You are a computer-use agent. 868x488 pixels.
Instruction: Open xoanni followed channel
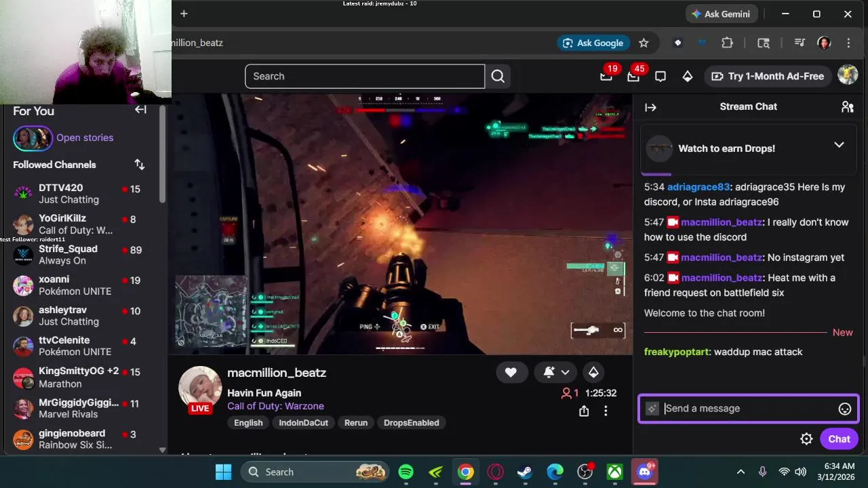80,285
